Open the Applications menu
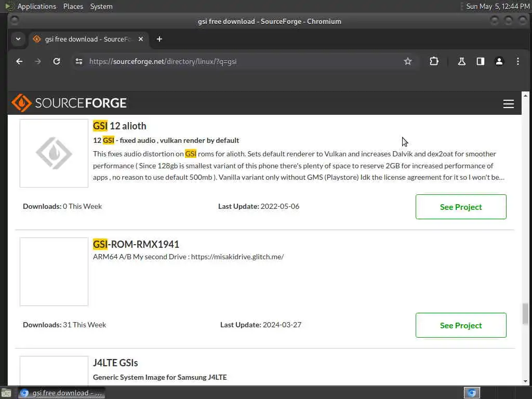The width and height of the screenshot is (532, 399). (37, 6)
